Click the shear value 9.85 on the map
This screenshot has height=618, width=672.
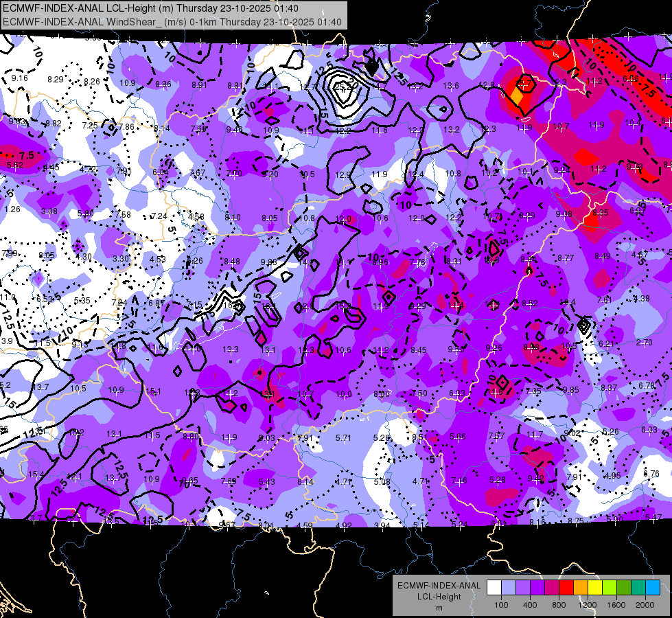(x=571, y=389)
